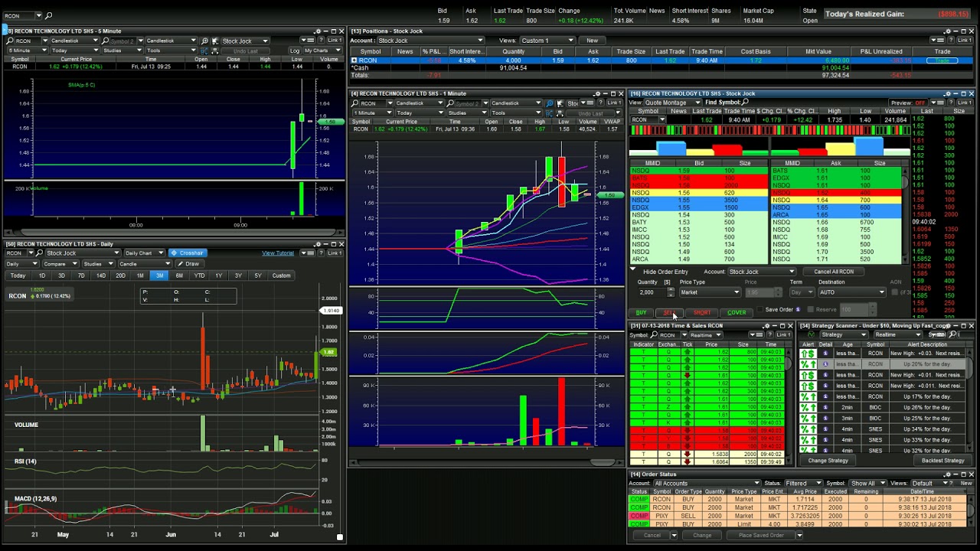This screenshot has height=551, width=980.
Task: Select the 6M range tab
Action: click(179, 275)
